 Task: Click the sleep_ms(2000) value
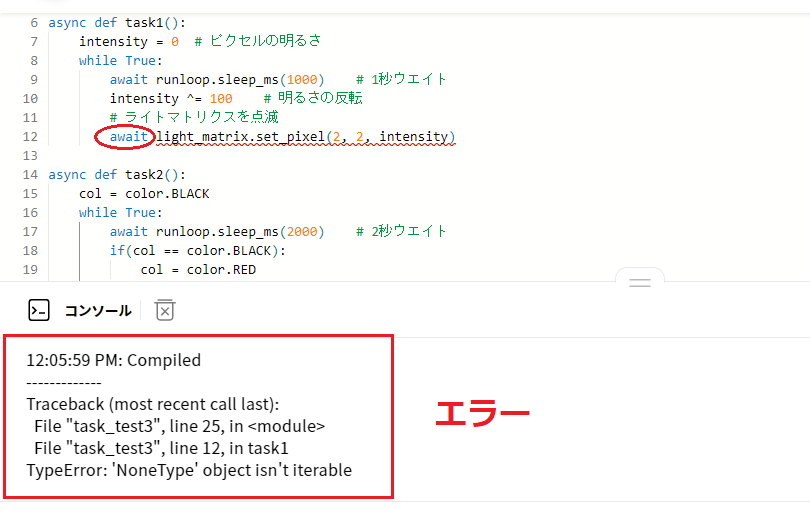click(x=302, y=231)
